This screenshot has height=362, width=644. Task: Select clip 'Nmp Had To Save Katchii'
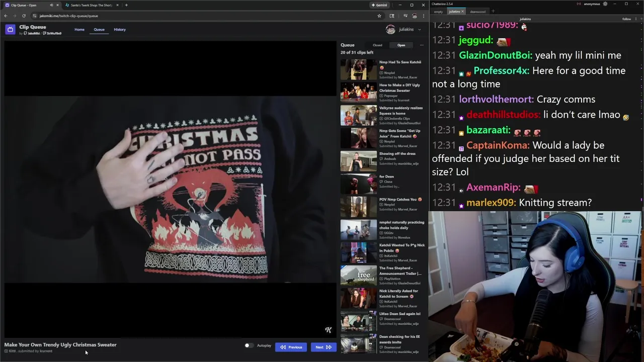coord(383,70)
